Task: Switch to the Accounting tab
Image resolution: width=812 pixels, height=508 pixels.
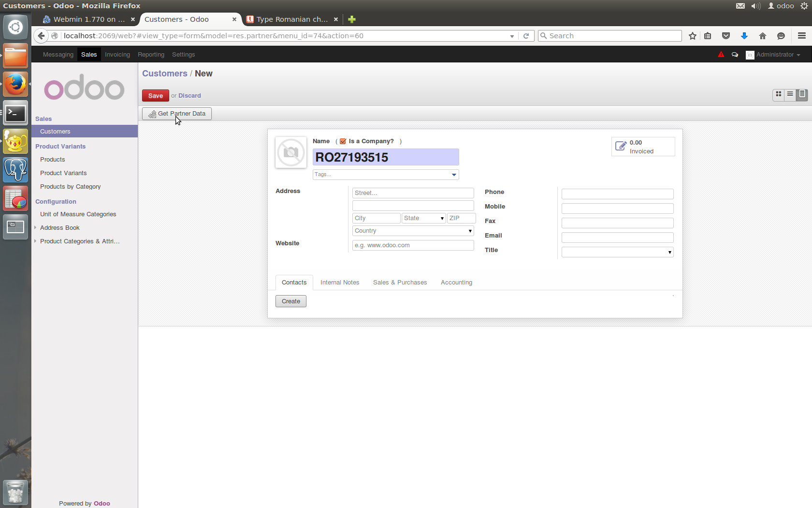Action: pyautogui.click(x=456, y=283)
